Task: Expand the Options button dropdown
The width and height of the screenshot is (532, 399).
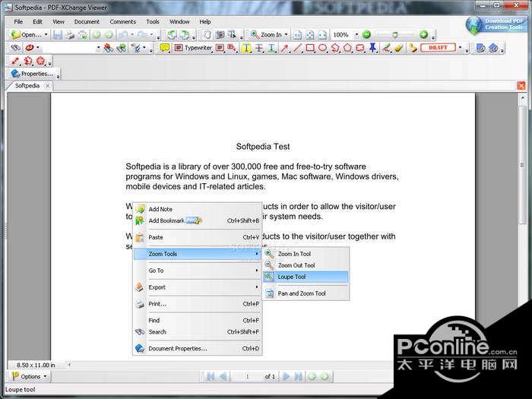Action: 45,376
